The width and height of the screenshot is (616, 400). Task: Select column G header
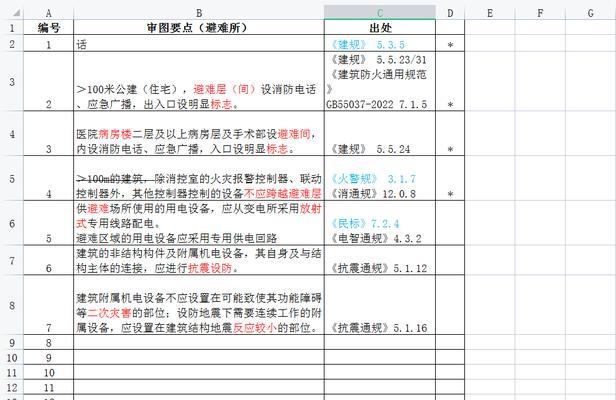pos(590,13)
